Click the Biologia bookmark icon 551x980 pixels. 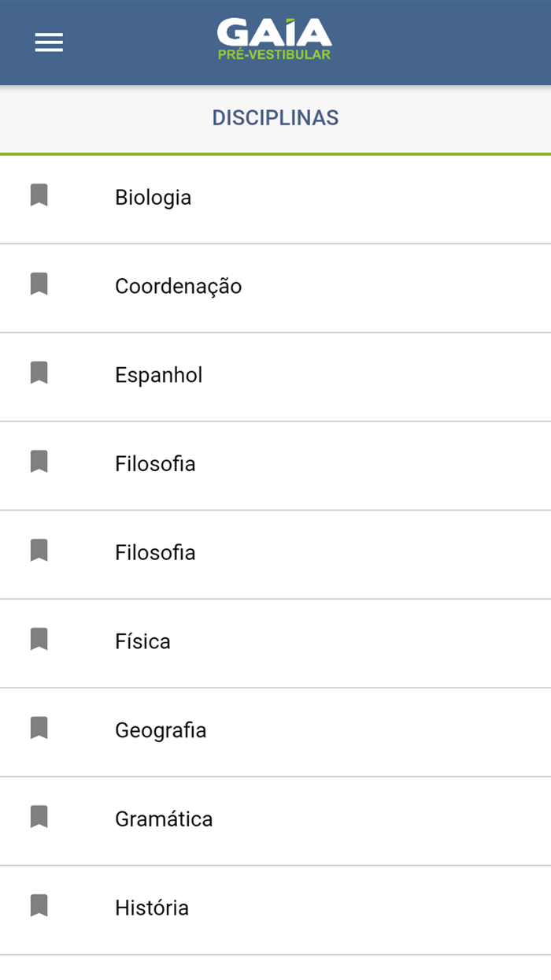[40, 195]
